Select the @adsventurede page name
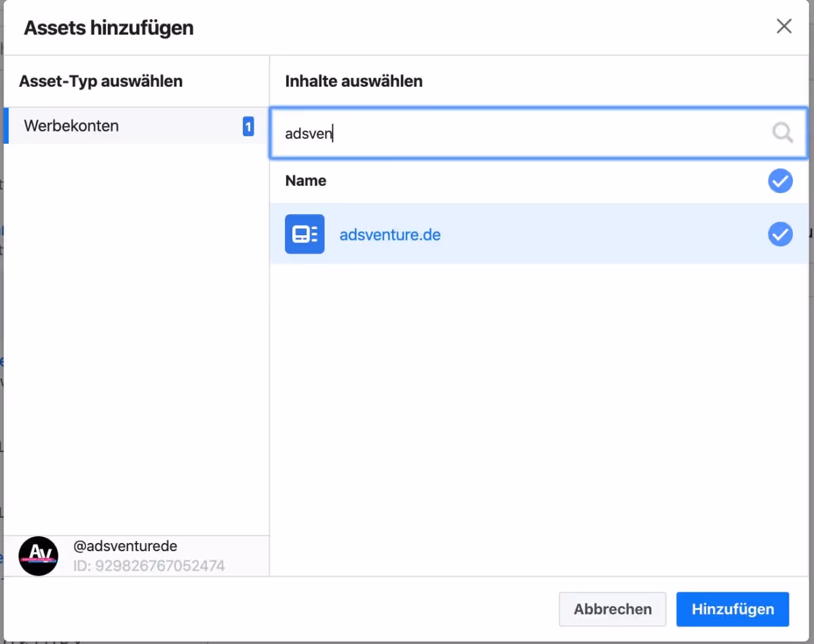The width and height of the screenshot is (814, 644). 125,546
